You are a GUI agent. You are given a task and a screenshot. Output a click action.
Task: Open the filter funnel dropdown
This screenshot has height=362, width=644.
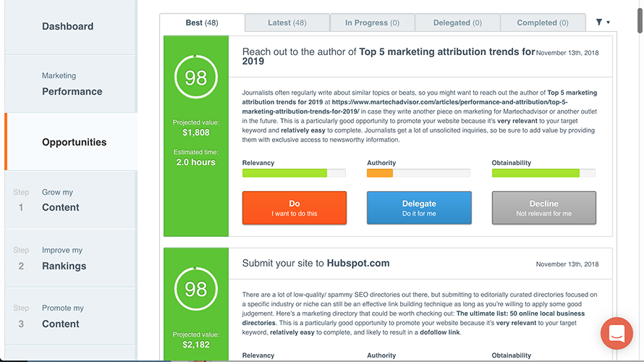pyautogui.click(x=602, y=22)
